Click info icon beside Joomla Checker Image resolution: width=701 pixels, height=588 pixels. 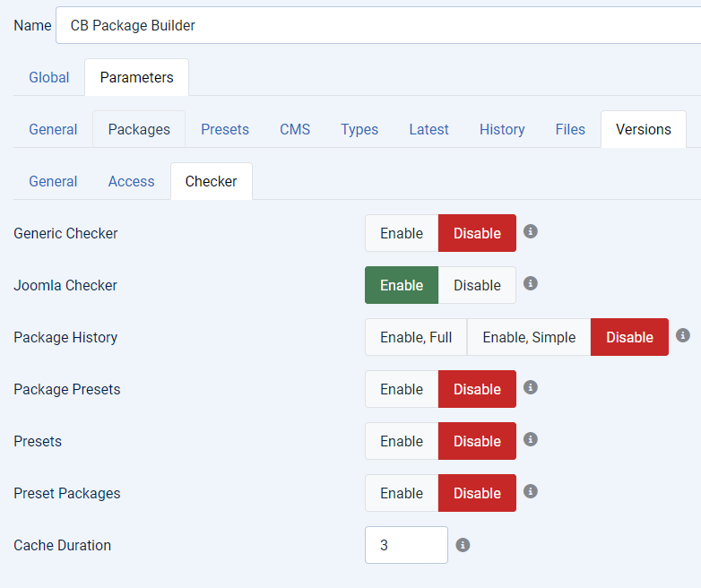tap(530, 283)
